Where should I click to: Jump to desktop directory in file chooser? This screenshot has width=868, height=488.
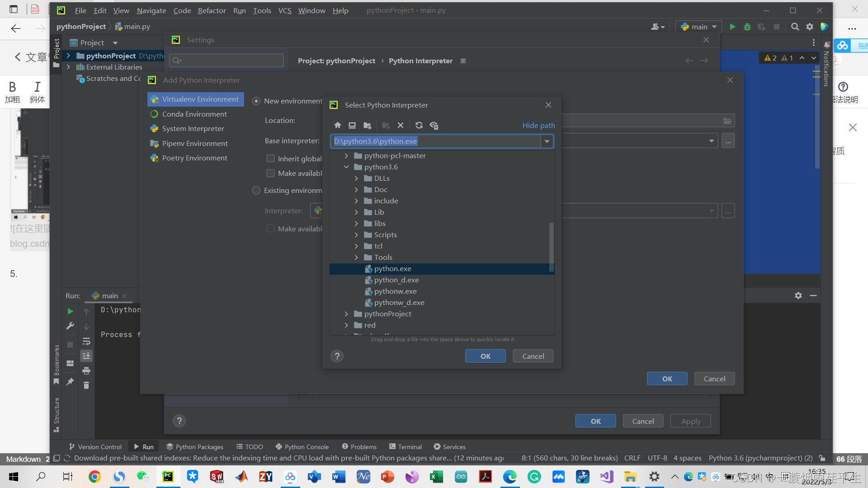click(x=352, y=125)
